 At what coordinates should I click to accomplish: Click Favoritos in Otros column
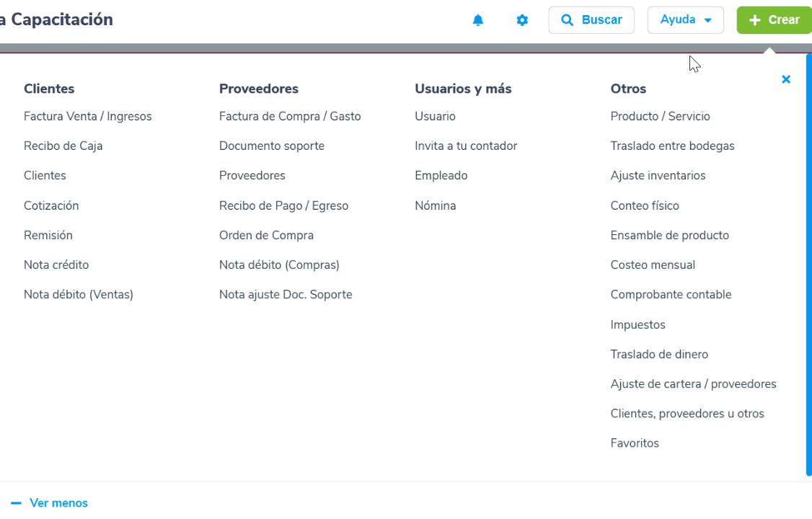(635, 443)
